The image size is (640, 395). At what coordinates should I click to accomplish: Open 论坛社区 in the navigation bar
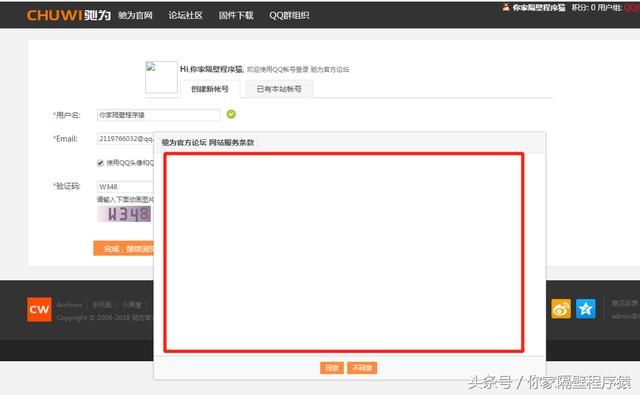coord(185,15)
